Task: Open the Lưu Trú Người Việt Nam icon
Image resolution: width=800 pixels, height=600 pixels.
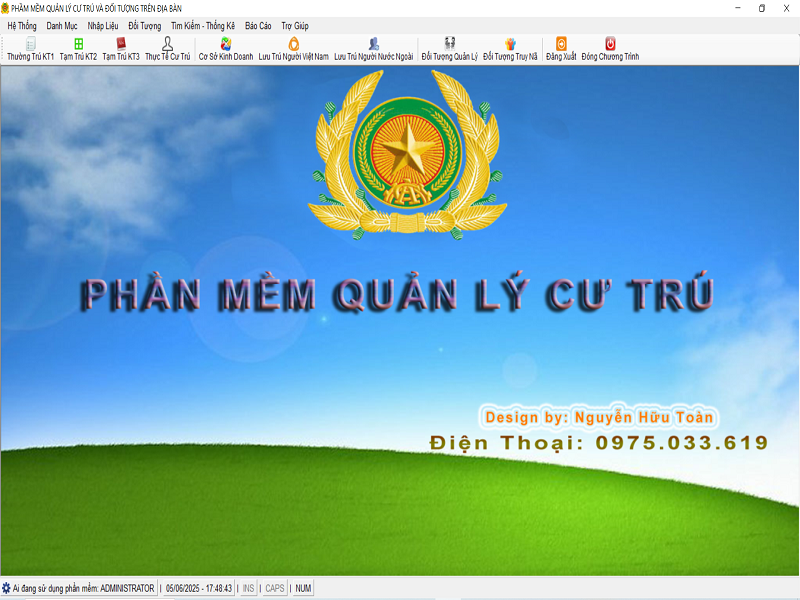Action: (293, 44)
